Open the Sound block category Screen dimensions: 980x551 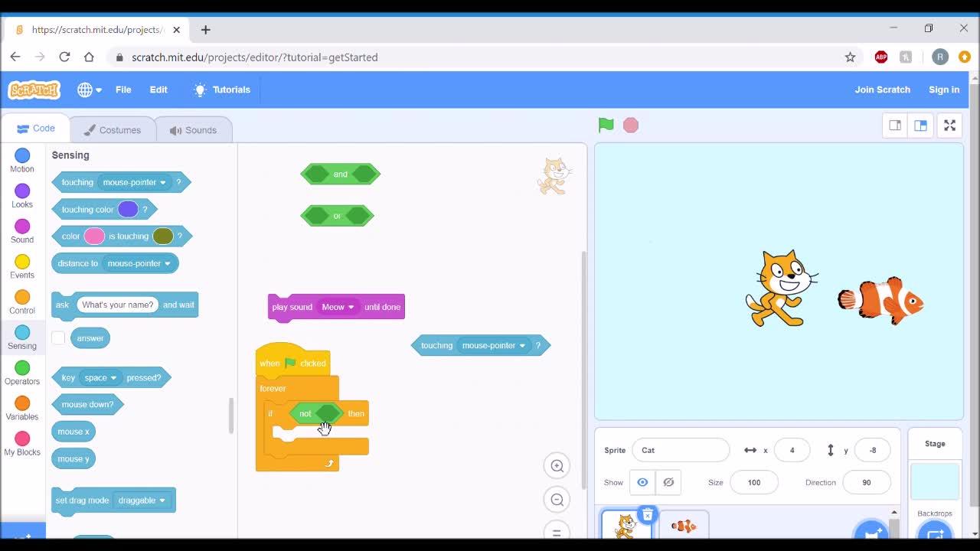click(22, 231)
